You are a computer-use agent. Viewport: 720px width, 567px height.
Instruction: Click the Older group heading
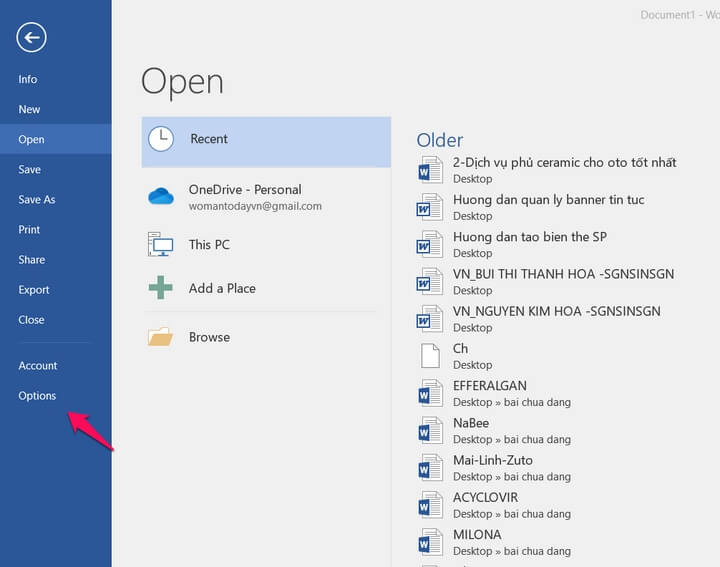439,140
